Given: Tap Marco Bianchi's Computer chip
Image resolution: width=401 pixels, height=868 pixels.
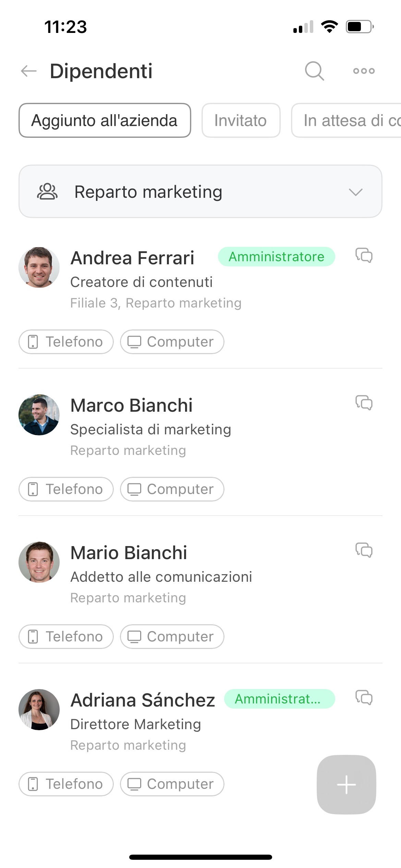Looking at the screenshot, I should click(172, 489).
